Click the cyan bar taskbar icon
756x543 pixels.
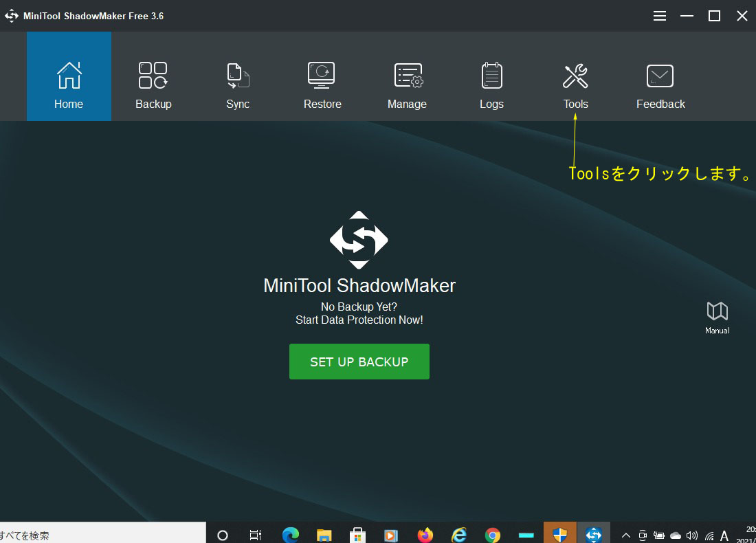526,535
